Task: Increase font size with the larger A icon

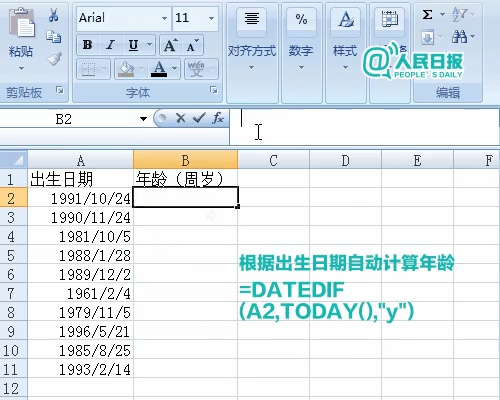Action: pos(171,45)
